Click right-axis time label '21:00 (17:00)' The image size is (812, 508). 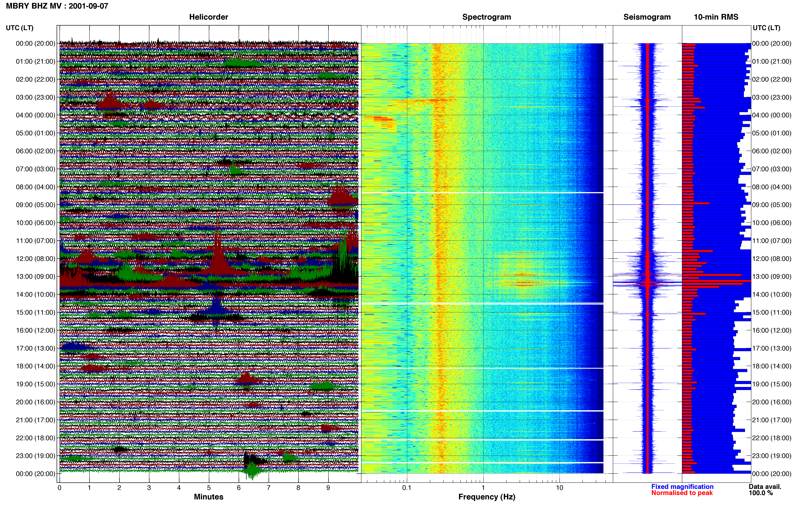click(772, 420)
